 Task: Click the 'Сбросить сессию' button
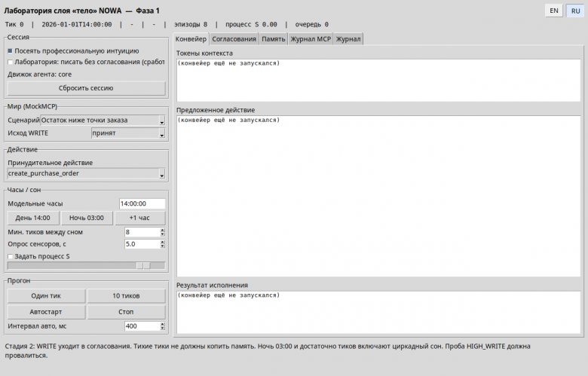click(86, 88)
